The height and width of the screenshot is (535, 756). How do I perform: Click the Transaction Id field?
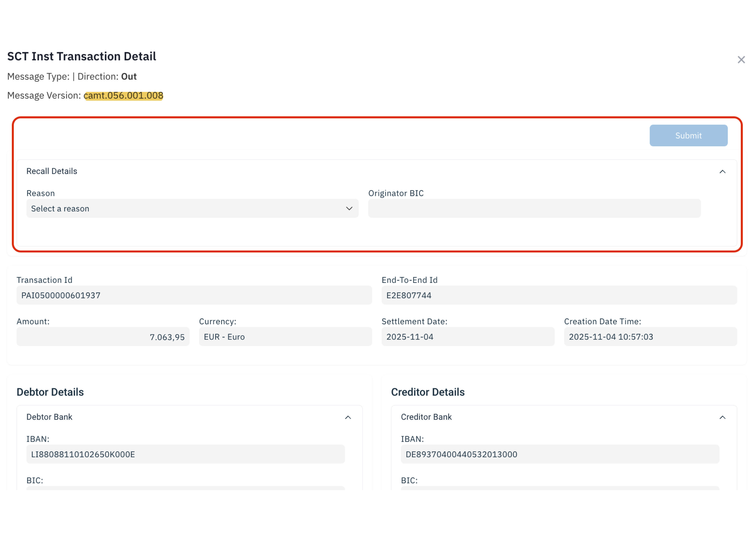click(x=194, y=295)
